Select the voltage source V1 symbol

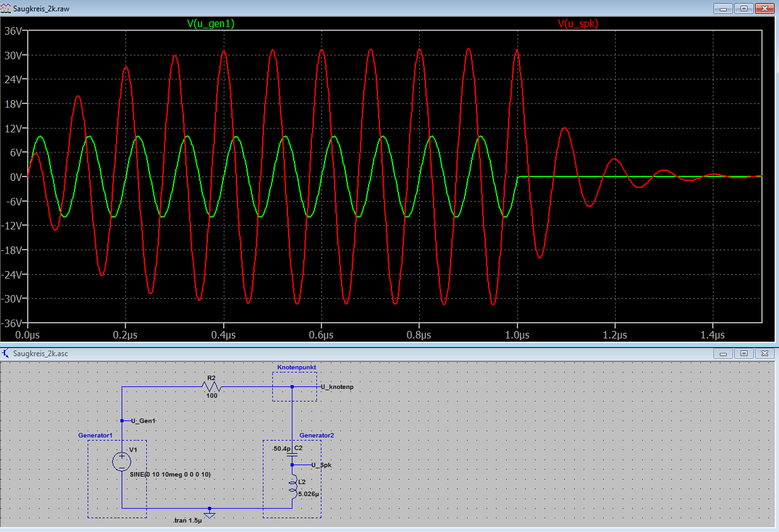pyautogui.click(x=122, y=461)
